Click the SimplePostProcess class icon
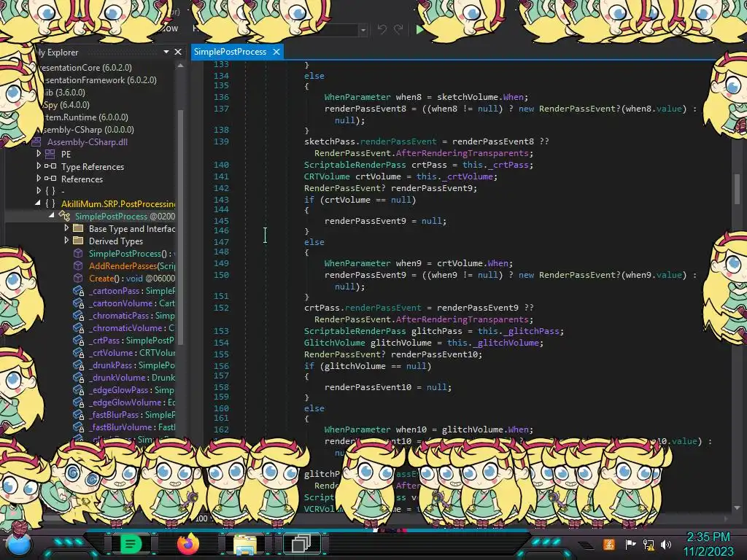Viewport: 747px width, 560px height. [64, 216]
